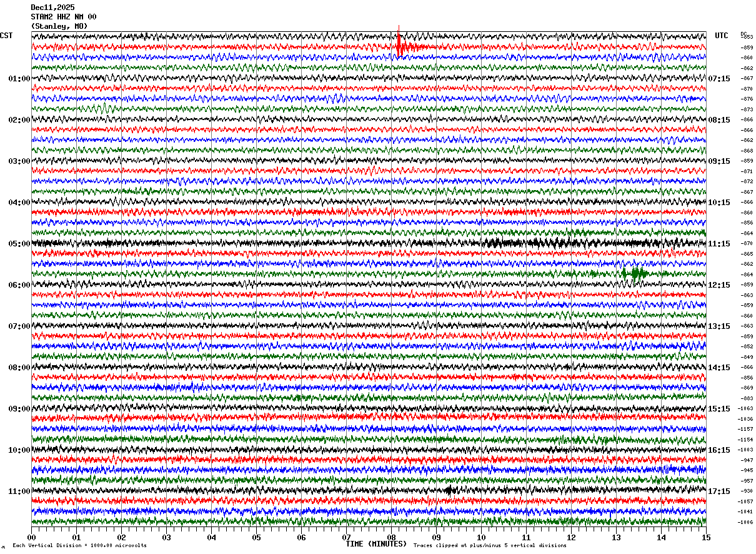Click the 09:00 CST row label
Screen dimensions: 756x554
point(19,408)
